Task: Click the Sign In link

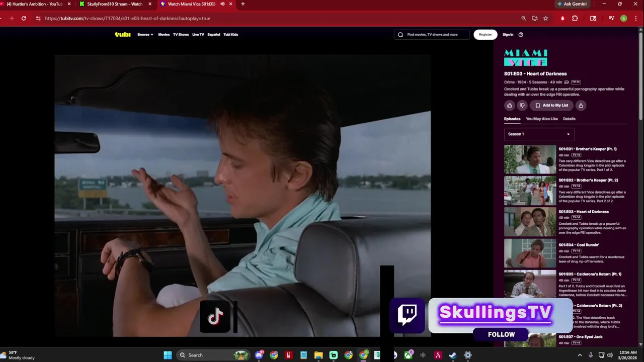Action: click(x=508, y=35)
